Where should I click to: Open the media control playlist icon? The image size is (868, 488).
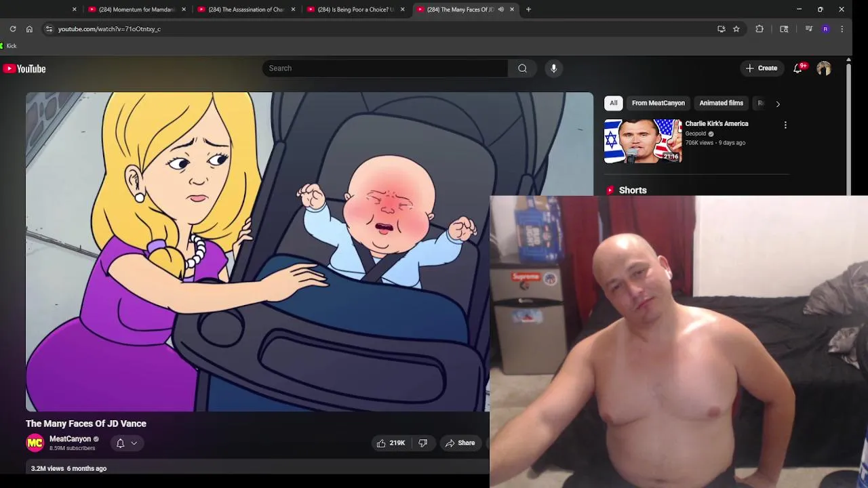tap(809, 29)
